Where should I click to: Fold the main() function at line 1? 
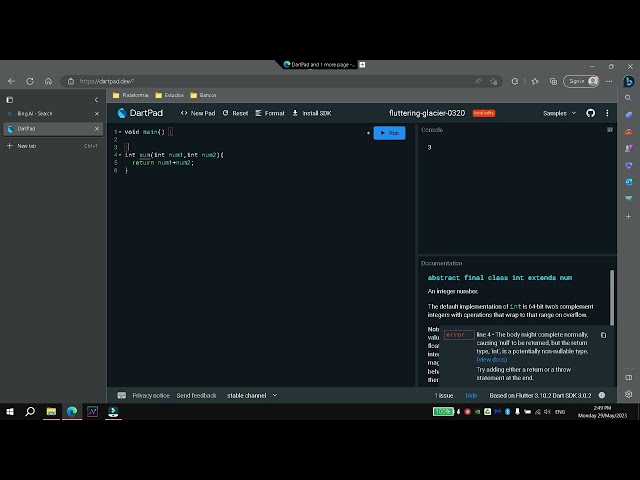tap(120, 132)
